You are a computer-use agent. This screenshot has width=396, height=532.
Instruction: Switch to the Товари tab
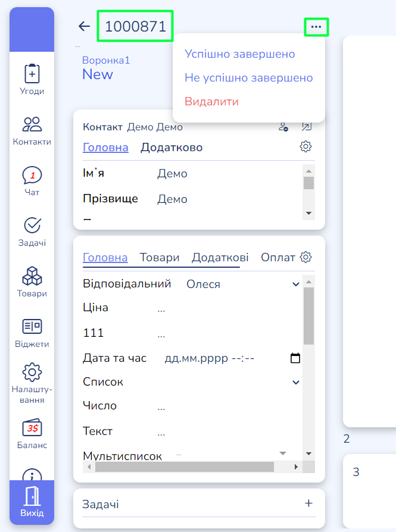point(159,258)
